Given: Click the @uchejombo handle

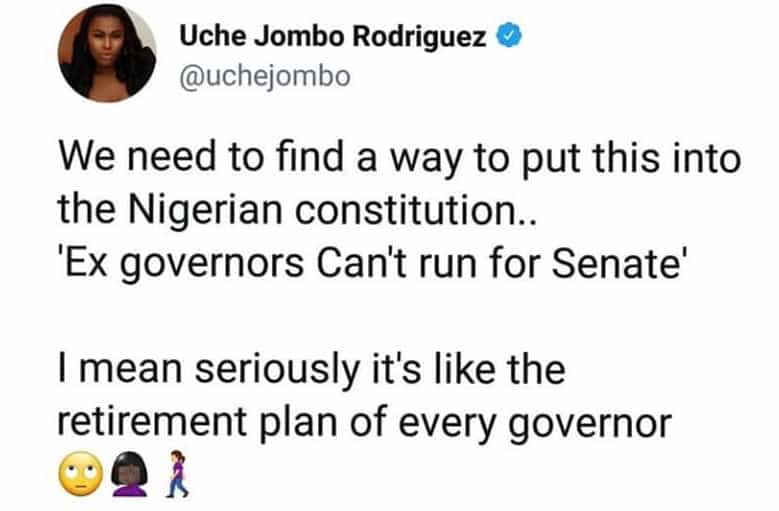Looking at the screenshot, I should click(264, 77).
